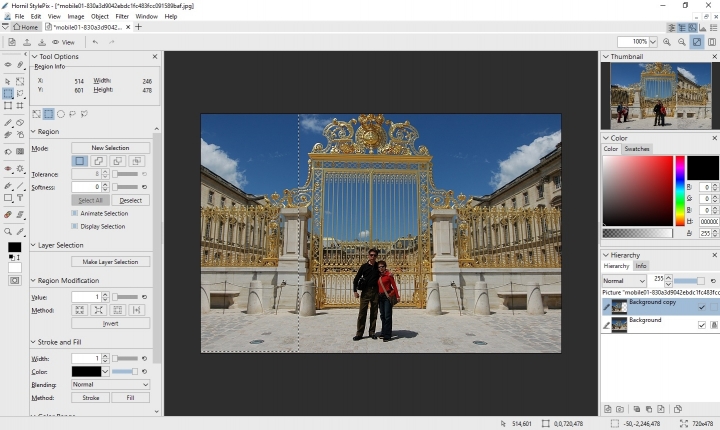This screenshot has height=430, width=720.
Task: Click the rainbow hue strip
Action: [680, 191]
